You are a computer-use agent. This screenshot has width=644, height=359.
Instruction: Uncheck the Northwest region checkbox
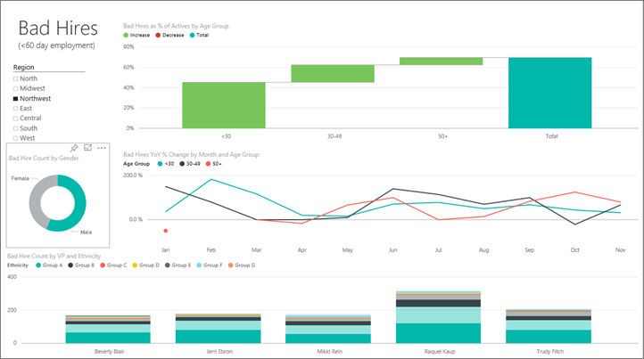pyautogui.click(x=15, y=99)
